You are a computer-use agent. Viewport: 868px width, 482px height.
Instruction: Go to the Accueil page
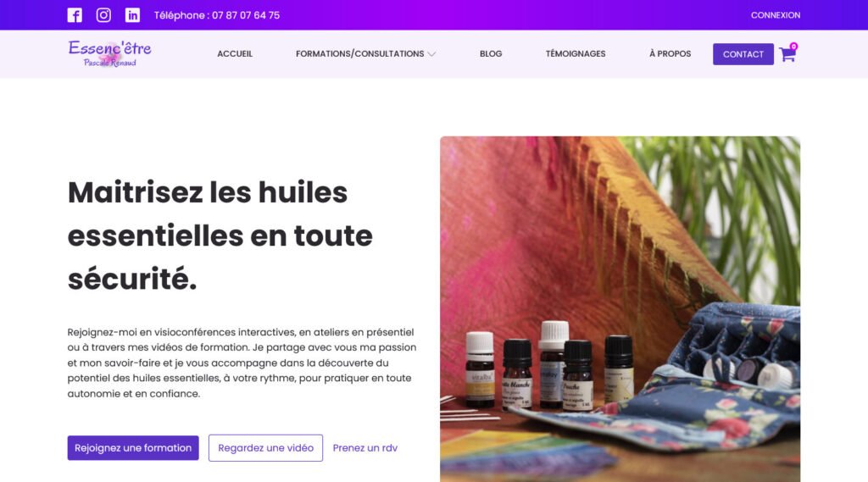[x=235, y=53]
